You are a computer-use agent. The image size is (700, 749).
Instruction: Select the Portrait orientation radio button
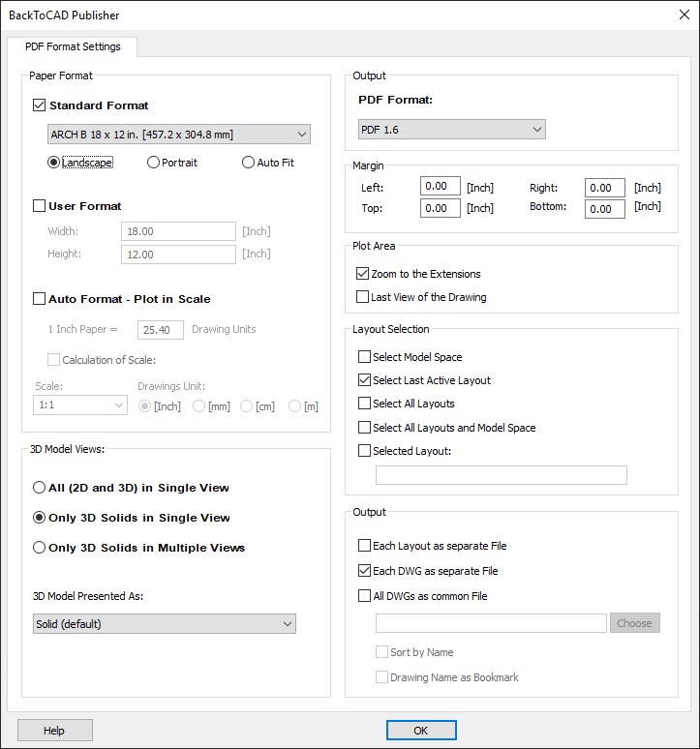153,163
